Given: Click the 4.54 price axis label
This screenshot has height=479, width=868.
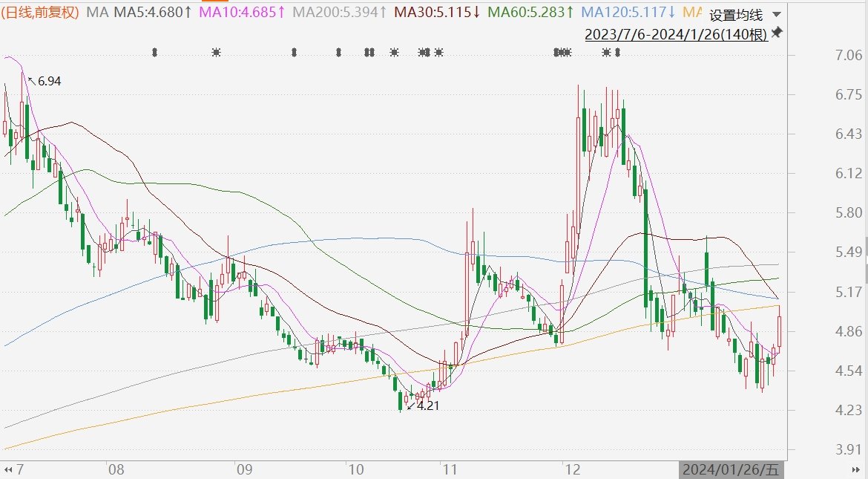Looking at the screenshot, I should (849, 371).
